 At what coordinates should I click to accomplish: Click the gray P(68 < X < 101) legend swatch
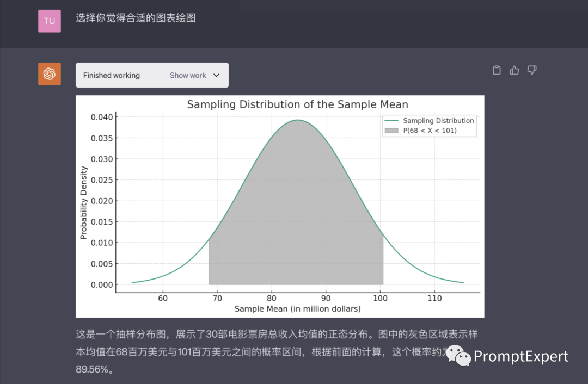point(391,131)
